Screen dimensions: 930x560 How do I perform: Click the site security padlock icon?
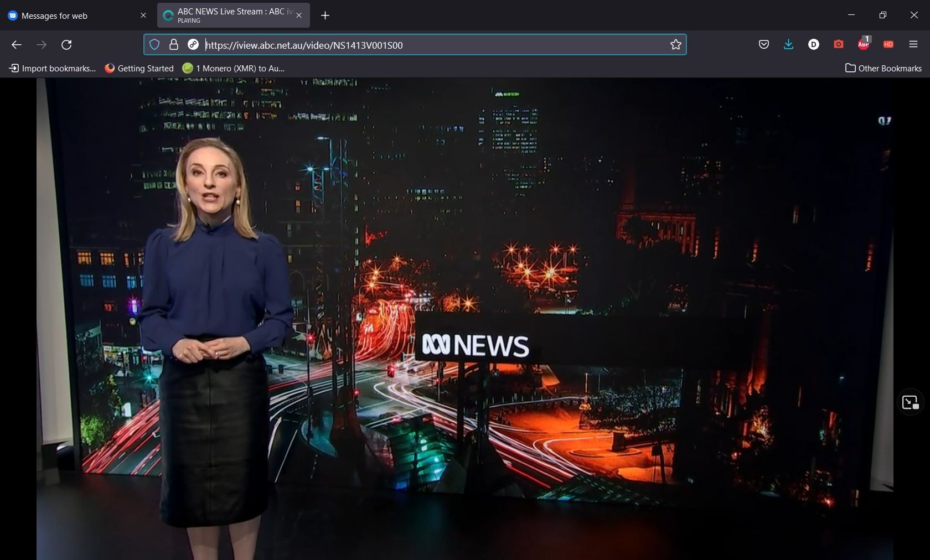point(174,45)
